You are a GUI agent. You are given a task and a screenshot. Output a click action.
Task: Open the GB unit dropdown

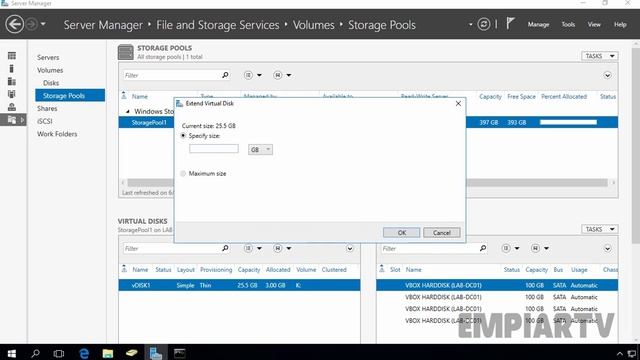click(260, 149)
